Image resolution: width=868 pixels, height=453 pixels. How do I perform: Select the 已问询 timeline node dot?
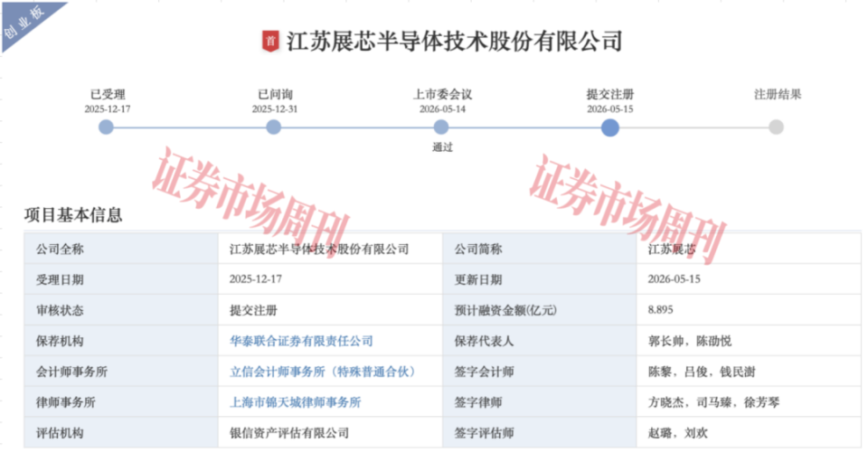click(273, 127)
